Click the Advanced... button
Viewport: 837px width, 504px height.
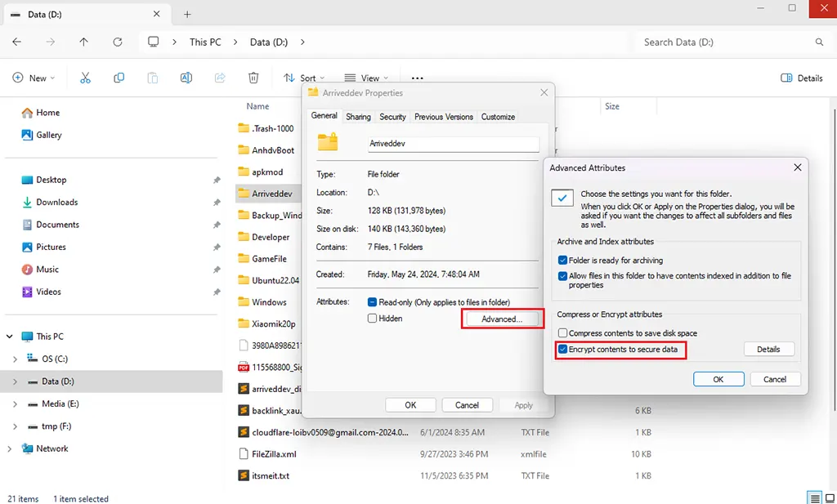(502, 319)
